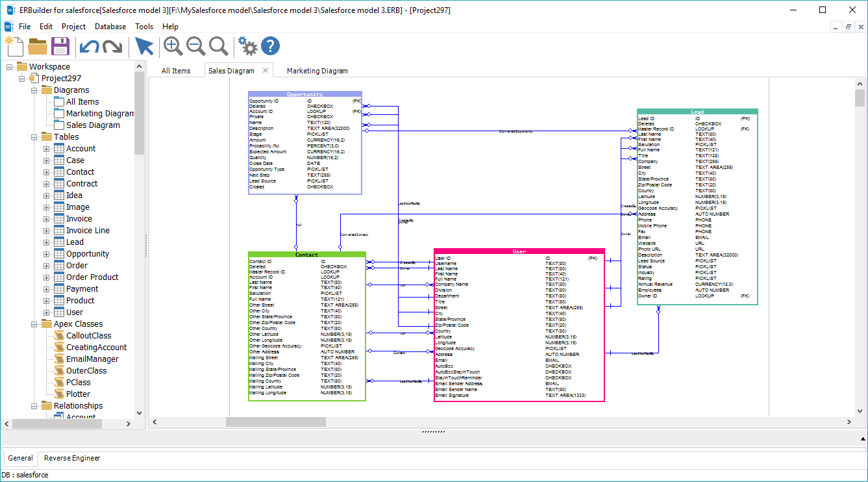
Task: Click the diagram scroll right arrow
Action: pos(850,422)
